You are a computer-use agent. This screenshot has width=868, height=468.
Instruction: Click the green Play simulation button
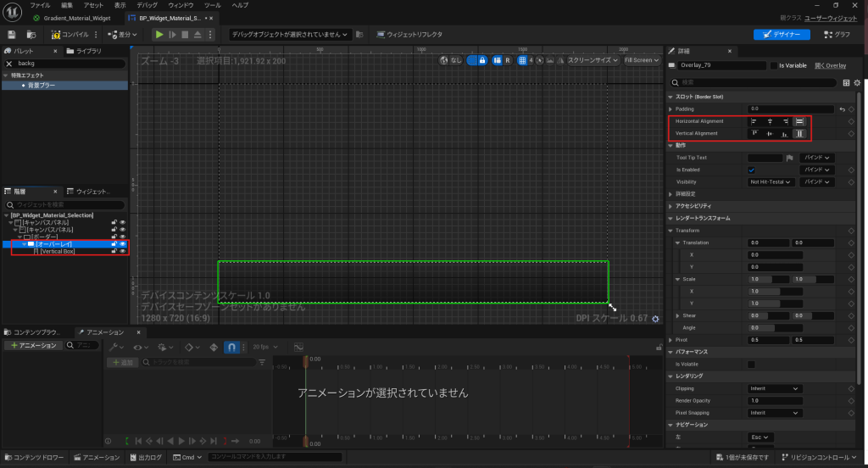coord(159,35)
